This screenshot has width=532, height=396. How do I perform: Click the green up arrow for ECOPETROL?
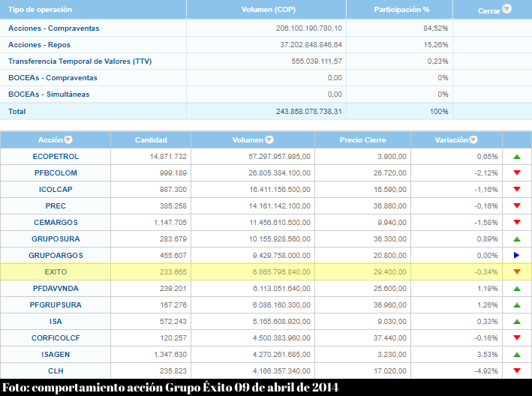pyautogui.click(x=516, y=157)
